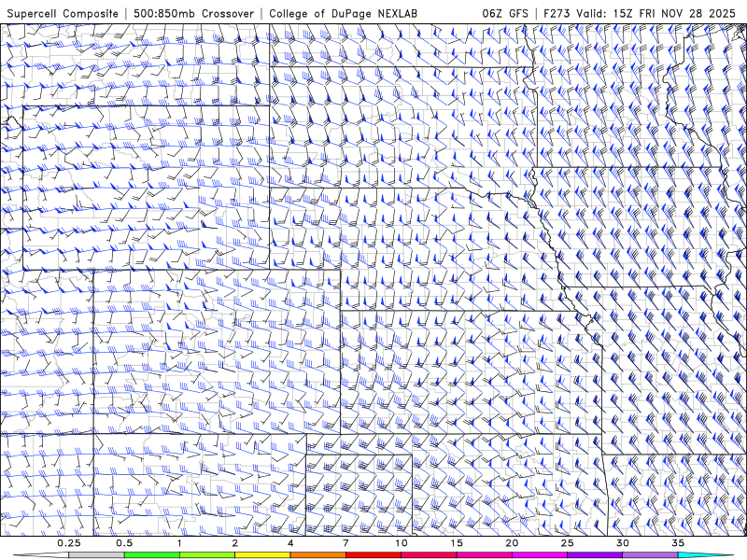Screen dimensions: 747x560
Task: Click the 0.5 scale label
Action: point(124,543)
